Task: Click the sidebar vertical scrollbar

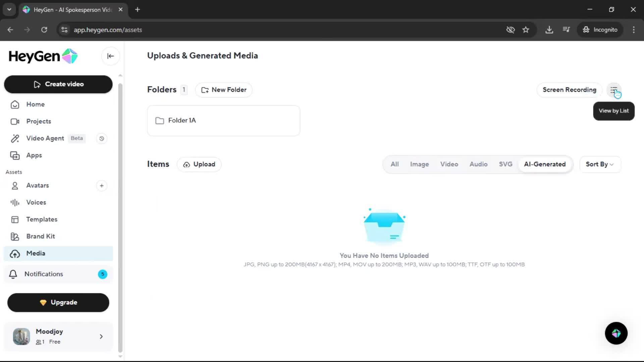Action: 120,218
